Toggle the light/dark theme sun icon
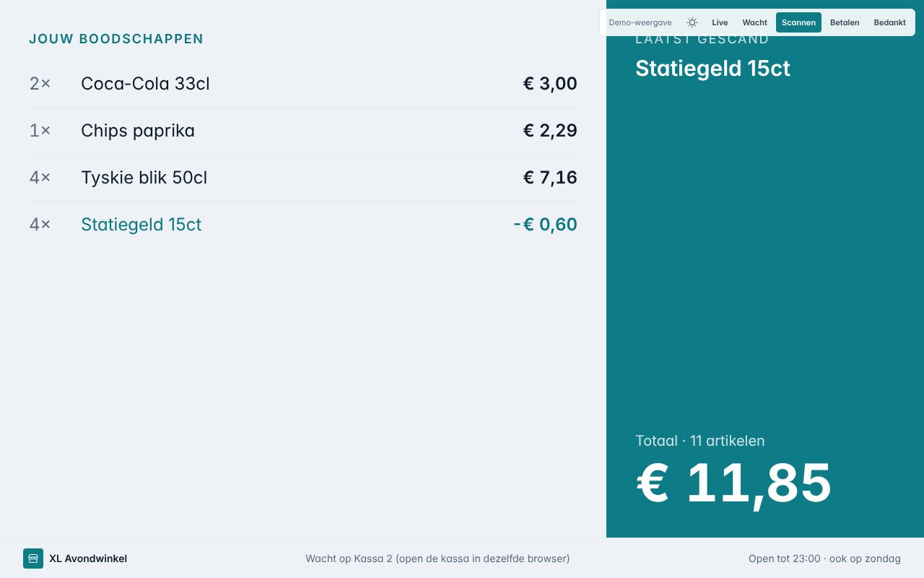 pos(692,22)
